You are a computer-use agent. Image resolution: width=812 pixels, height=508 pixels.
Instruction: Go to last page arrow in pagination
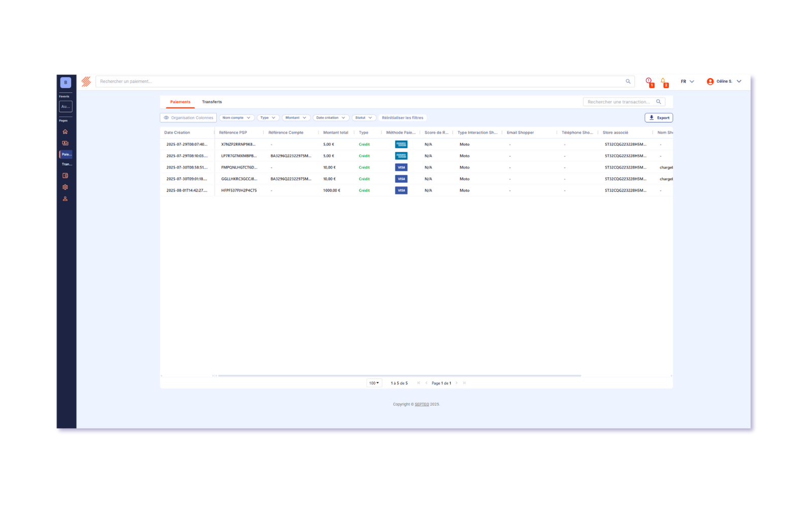pyautogui.click(x=464, y=383)
